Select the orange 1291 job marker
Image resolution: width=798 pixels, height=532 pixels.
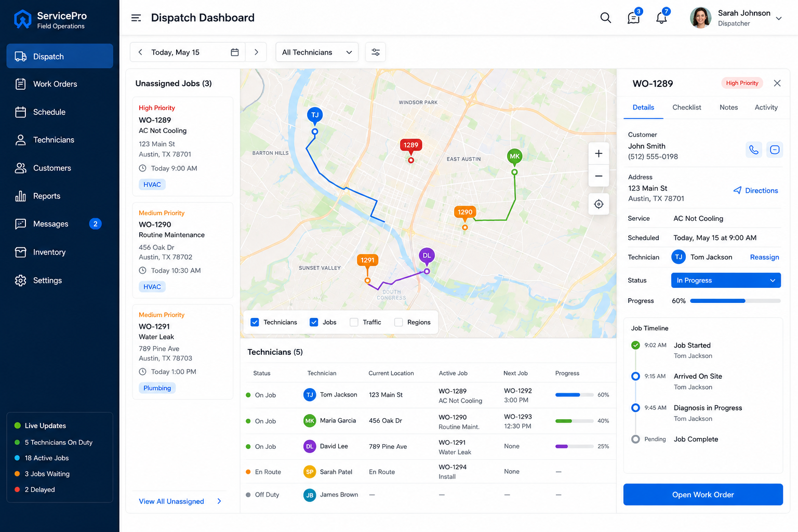367,261
